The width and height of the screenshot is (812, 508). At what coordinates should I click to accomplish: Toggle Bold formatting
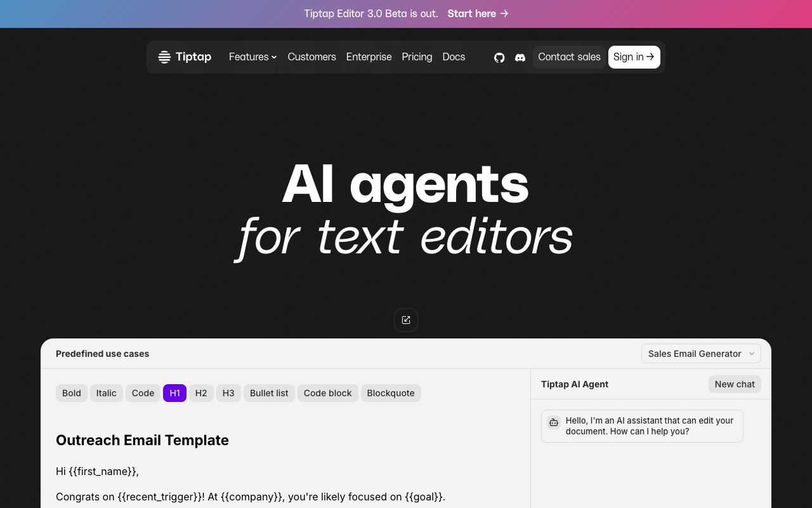[x=72, y=393]
